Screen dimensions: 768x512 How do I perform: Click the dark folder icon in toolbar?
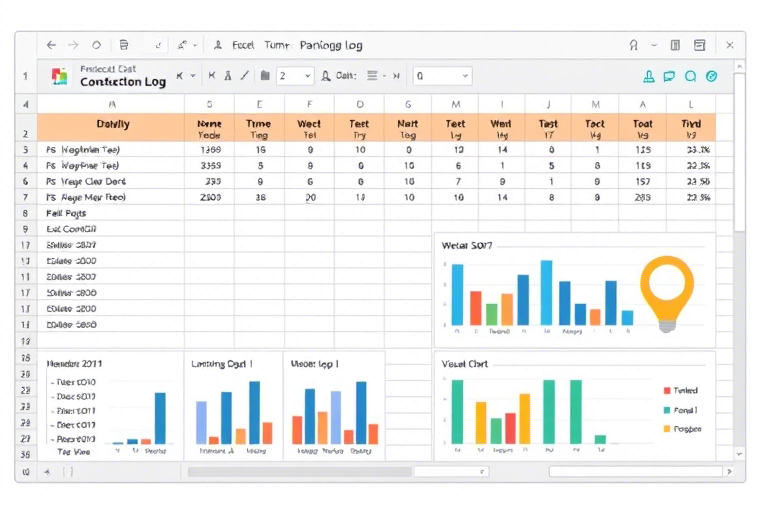[265, 75]
